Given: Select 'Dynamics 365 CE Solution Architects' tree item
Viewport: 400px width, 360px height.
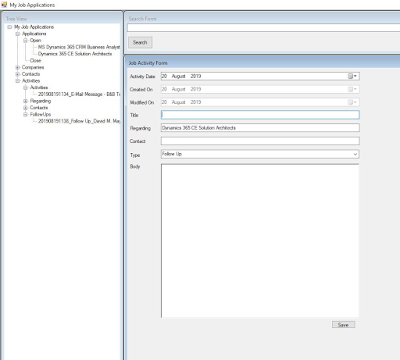Looking at the screenshot, I should pyautogui.click(x=75, y=54).
